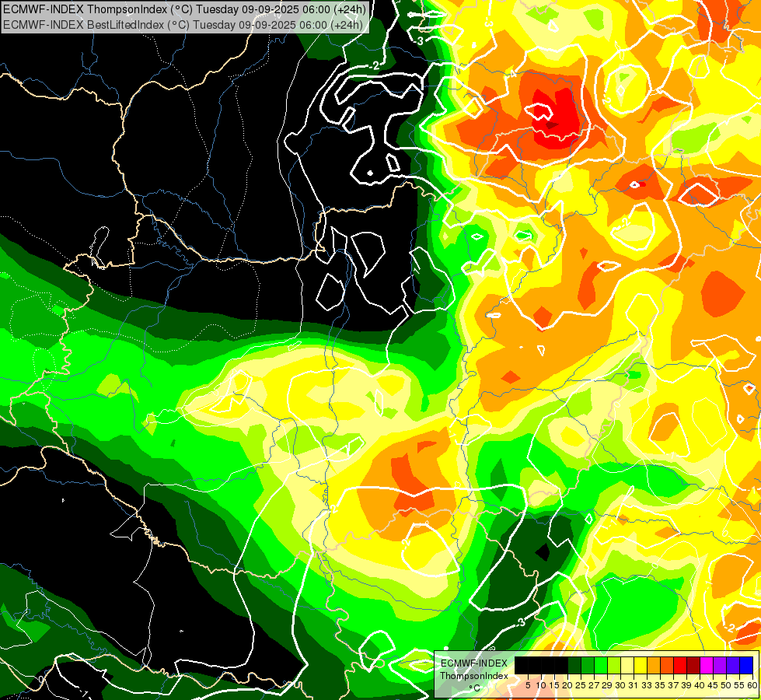Click legend scale value "39"
The image size is (761, 700).
pyautogui.click(x=686, y=685)
